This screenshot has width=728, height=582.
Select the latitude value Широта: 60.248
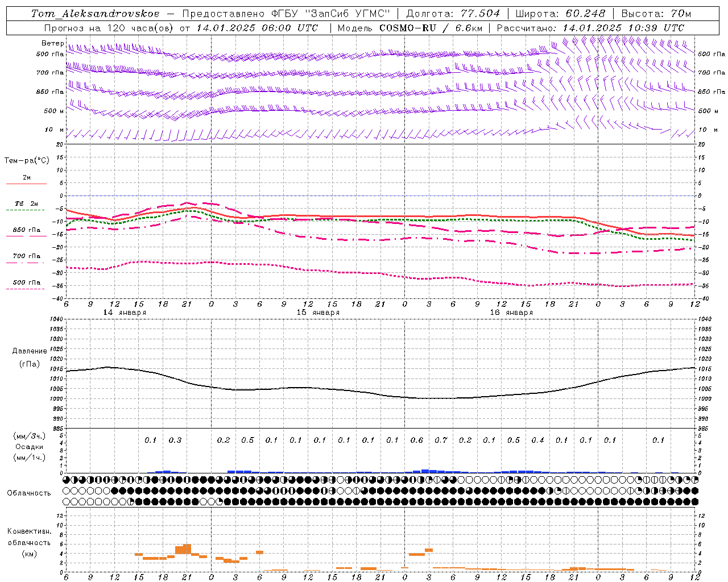(561, 14)
